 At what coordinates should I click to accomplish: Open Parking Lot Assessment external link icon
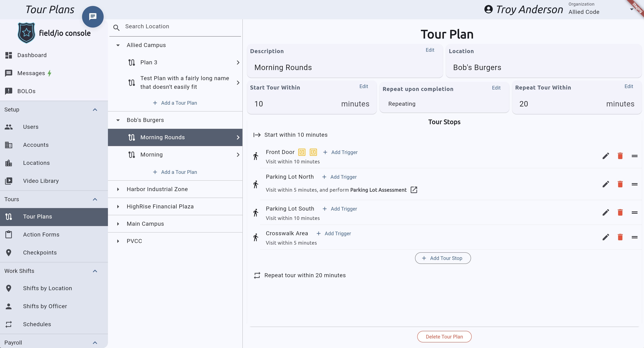[x=414, y=190]
